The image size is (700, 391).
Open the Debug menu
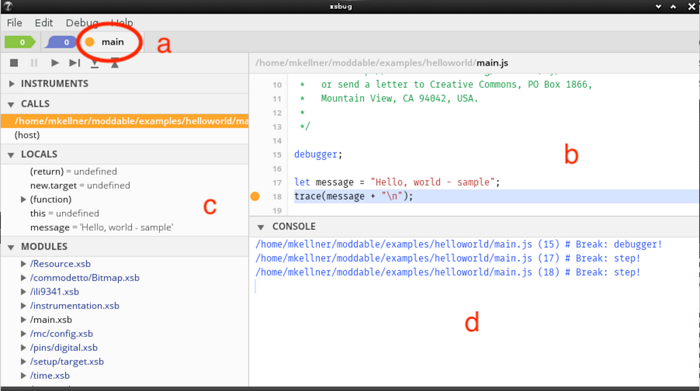click(x=82, y=23)
